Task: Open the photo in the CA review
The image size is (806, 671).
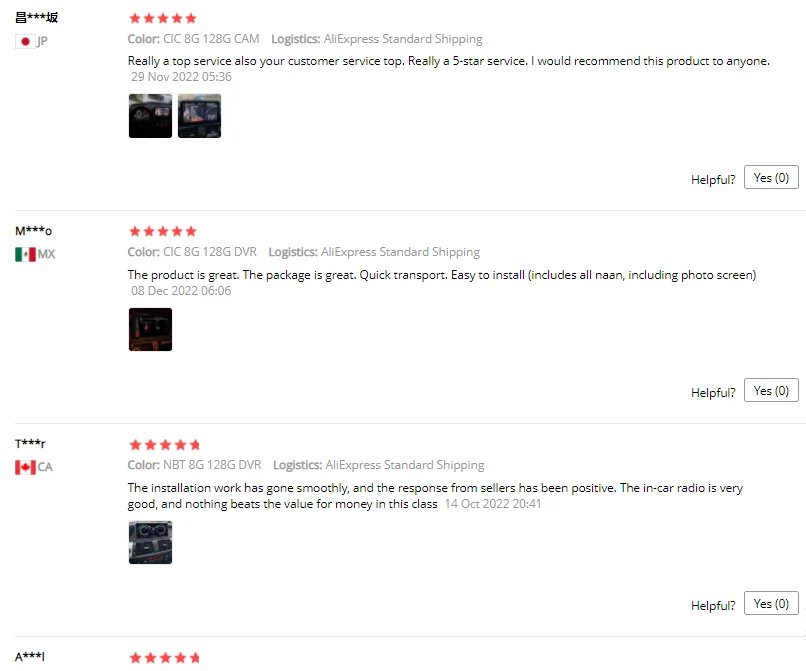Action: [x=150, y=542]
